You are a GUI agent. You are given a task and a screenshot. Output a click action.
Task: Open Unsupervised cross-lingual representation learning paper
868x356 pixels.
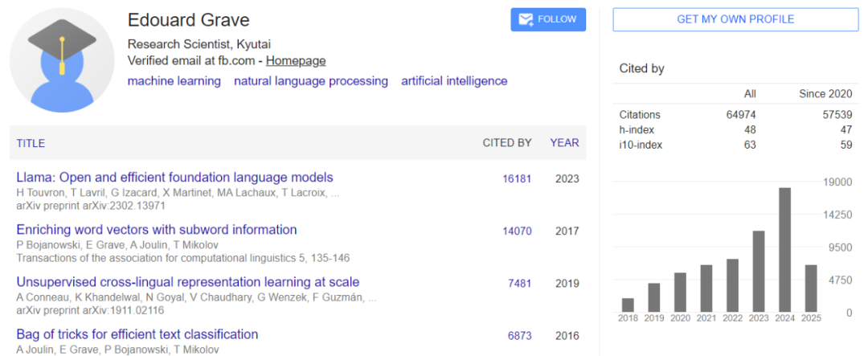tap(187, 282)
